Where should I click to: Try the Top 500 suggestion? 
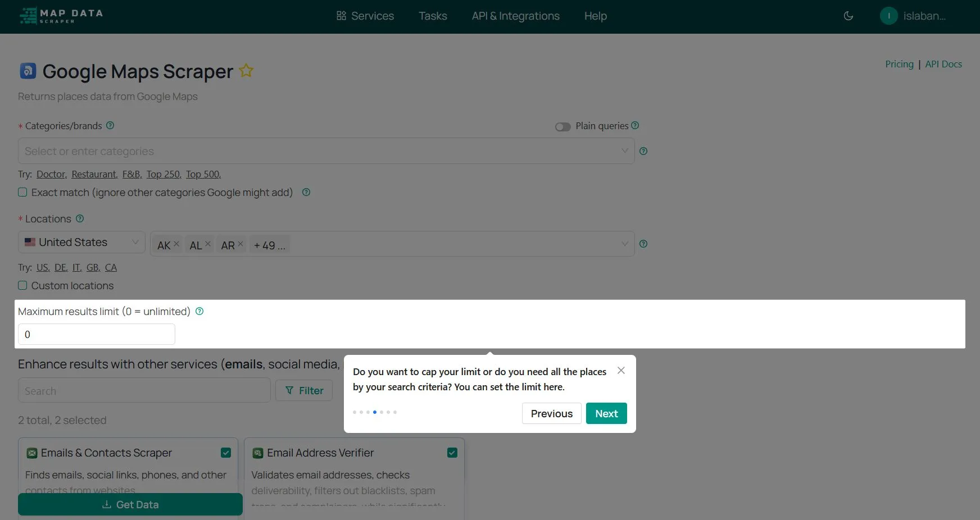[x=203, y=174]
